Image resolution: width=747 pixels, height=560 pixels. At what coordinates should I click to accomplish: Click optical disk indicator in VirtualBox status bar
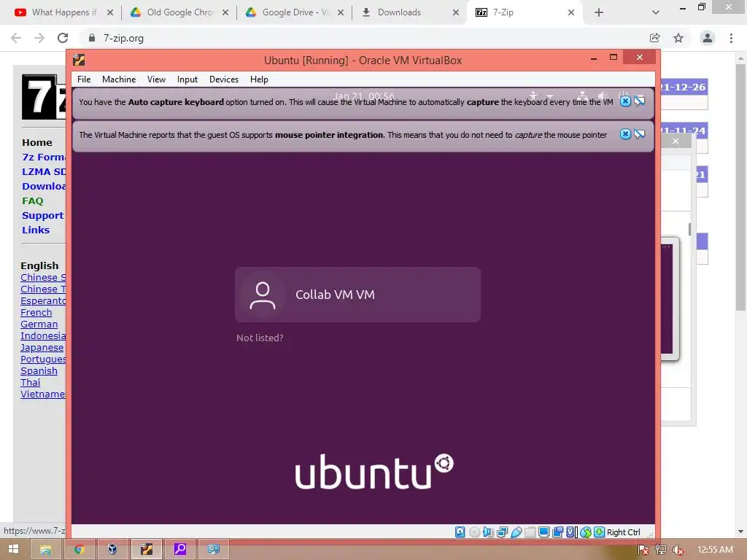(x=474, y=532)
